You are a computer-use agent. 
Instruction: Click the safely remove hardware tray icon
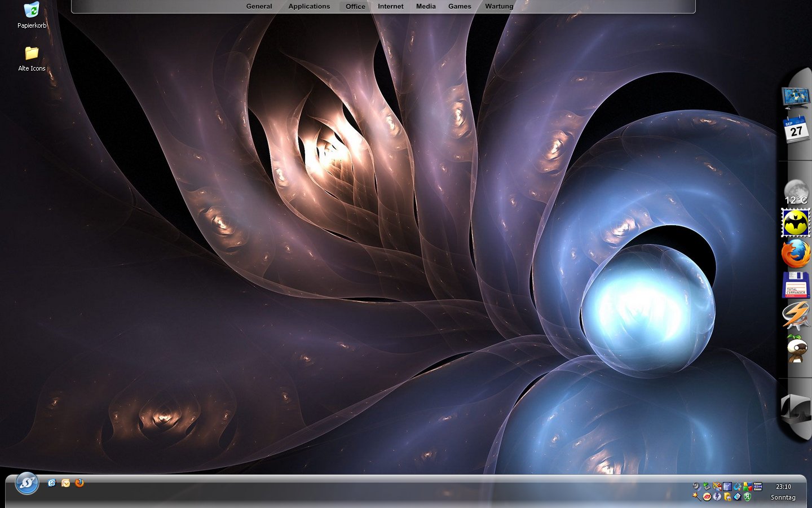click(x=707, y=487)
